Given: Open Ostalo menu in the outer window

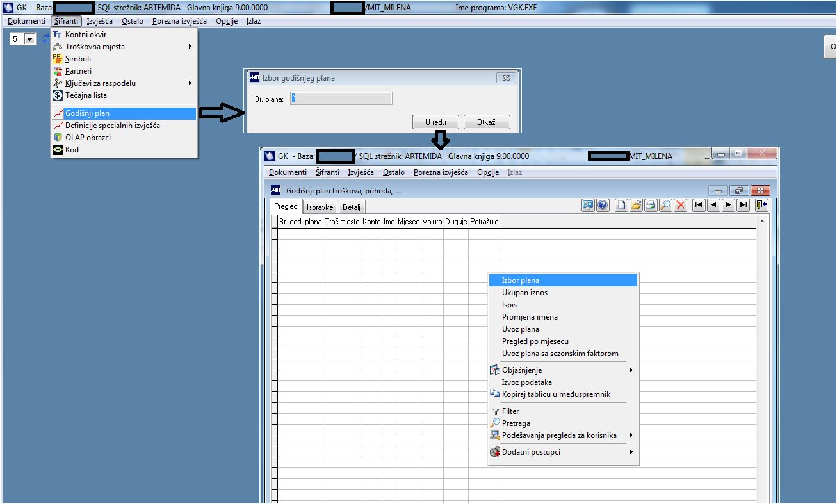Looking at the screenshot, I should (x=133, y=21).
